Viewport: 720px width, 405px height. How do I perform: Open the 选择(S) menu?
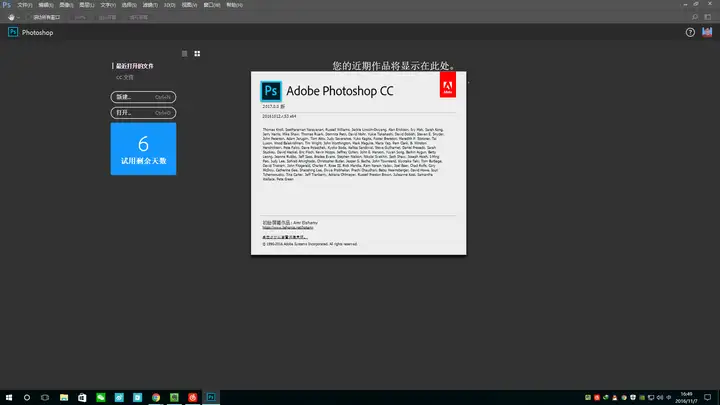(x=129, y=5)
